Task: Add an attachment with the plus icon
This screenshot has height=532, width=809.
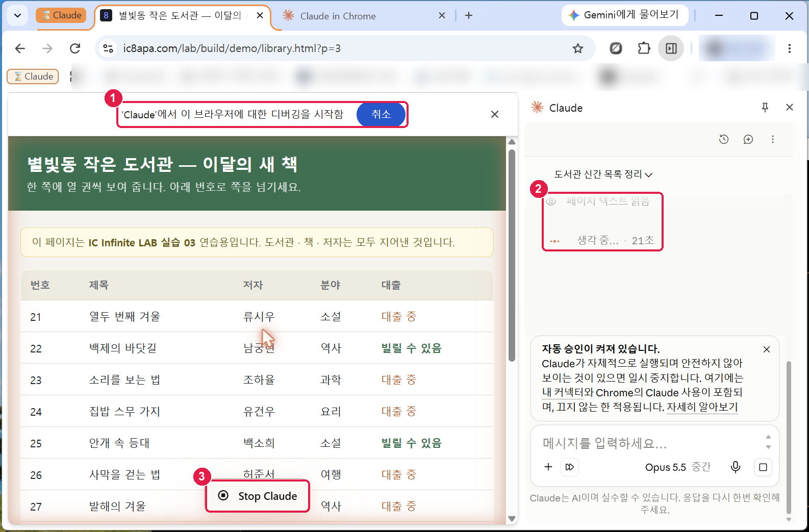Action: (548, 467)
